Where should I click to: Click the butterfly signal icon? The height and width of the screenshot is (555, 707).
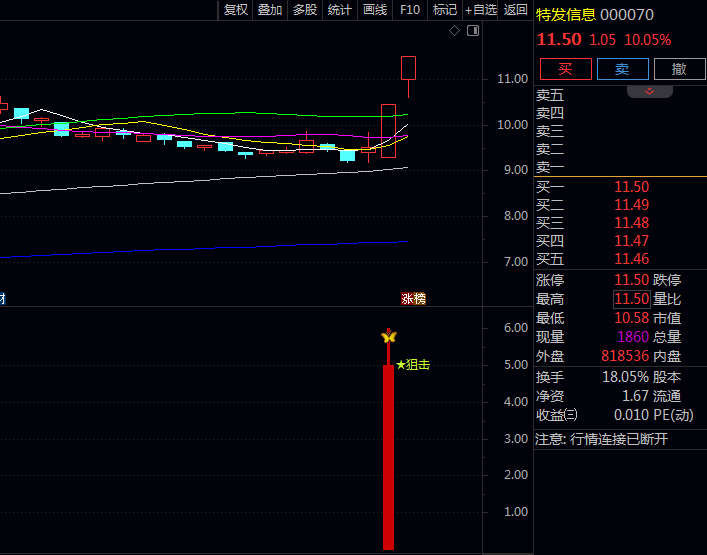click(389, 336)
